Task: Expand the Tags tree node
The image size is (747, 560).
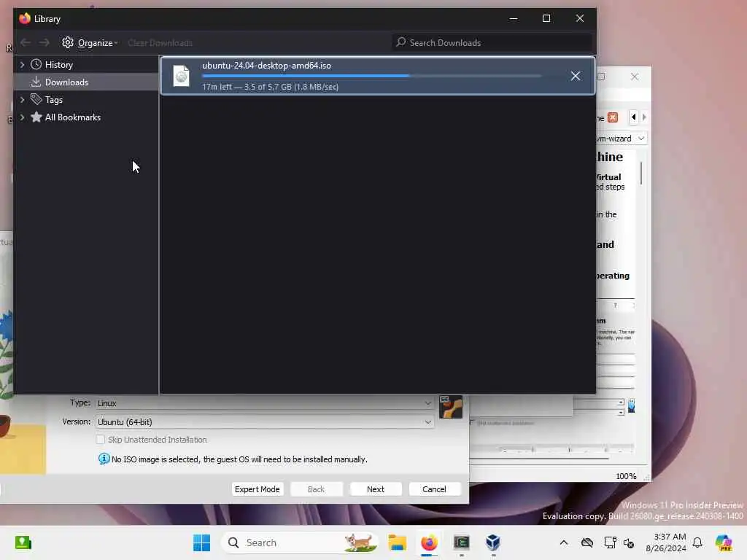Action: 22,99
